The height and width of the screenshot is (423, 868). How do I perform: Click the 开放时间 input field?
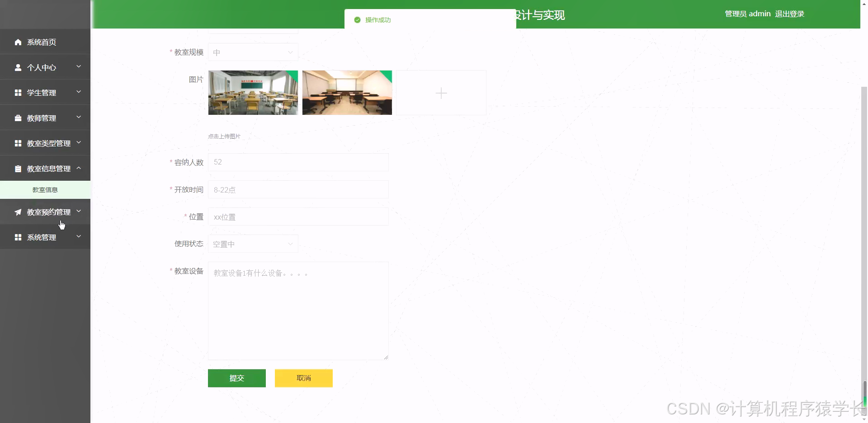click(298, 189)
